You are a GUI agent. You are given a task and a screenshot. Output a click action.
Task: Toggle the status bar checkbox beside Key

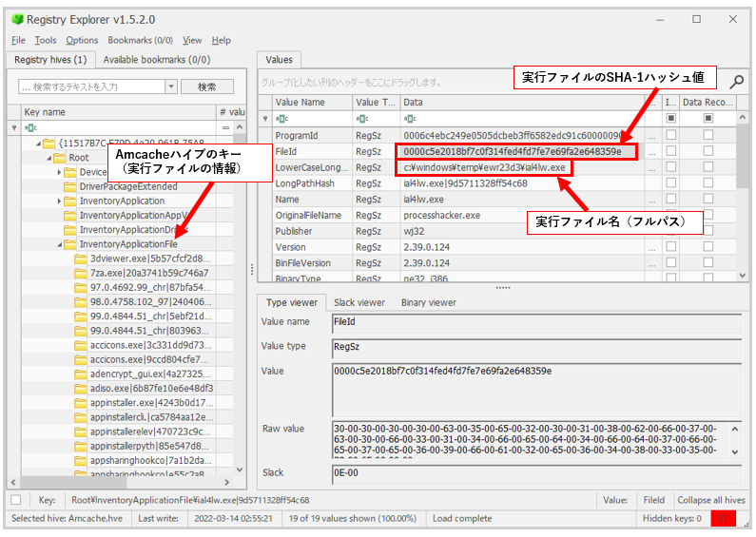pos(16,500)
